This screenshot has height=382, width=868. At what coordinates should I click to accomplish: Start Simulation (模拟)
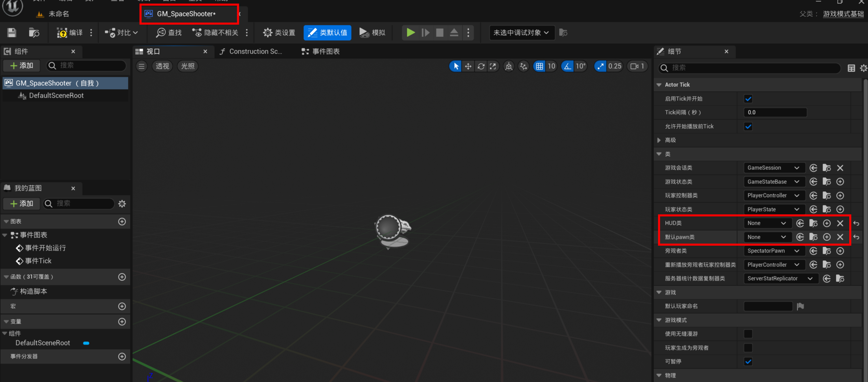tap(372, 32)
